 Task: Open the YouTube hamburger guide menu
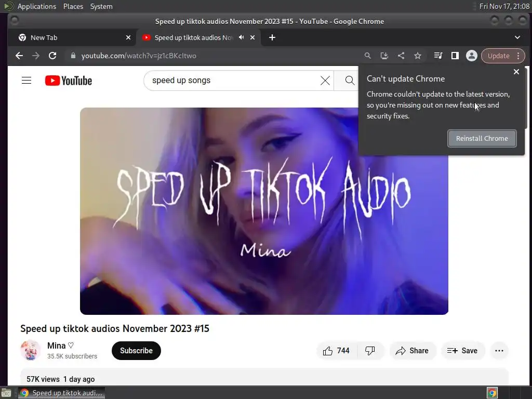pos(26,81)
